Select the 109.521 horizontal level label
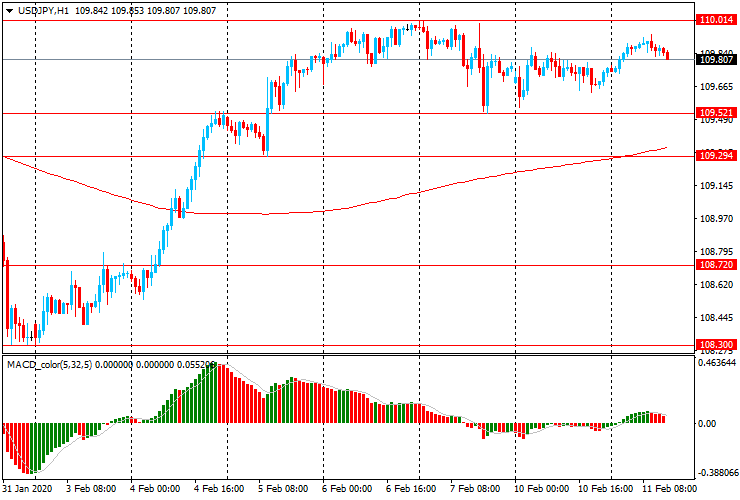This screenshot has width=740, height=500. 716,112
